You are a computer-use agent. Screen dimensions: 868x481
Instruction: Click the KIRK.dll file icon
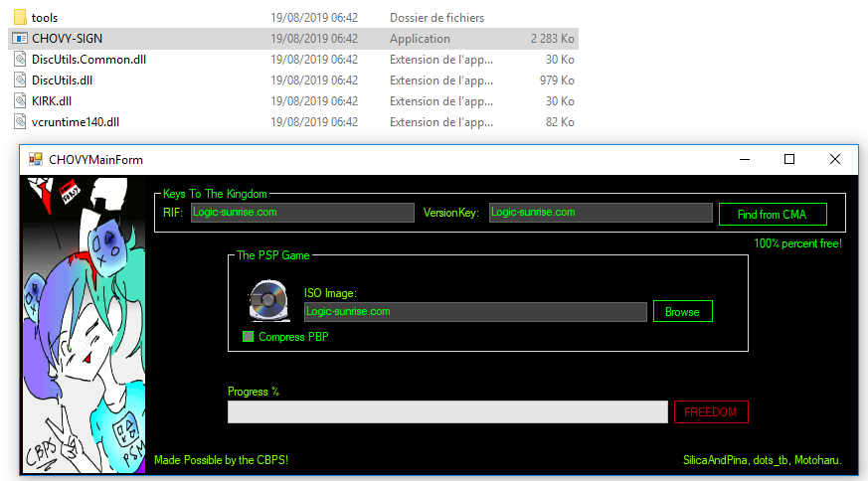click(x=20, y=101)
